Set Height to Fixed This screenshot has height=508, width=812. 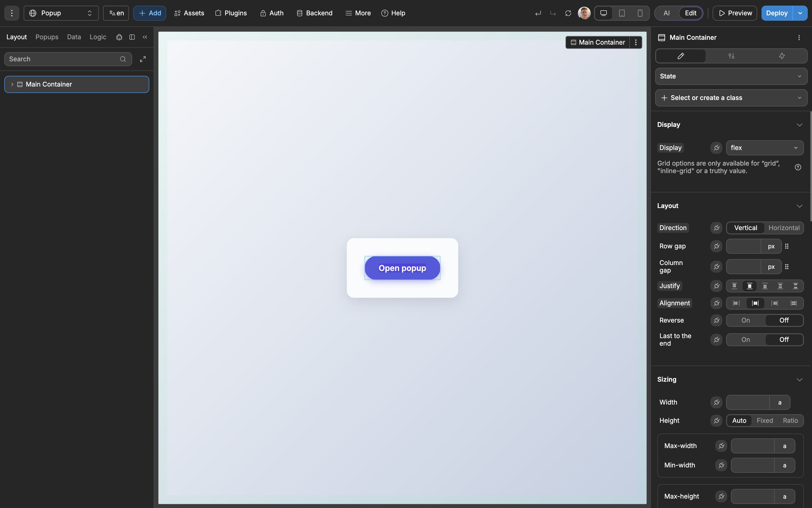coord(765,421)
